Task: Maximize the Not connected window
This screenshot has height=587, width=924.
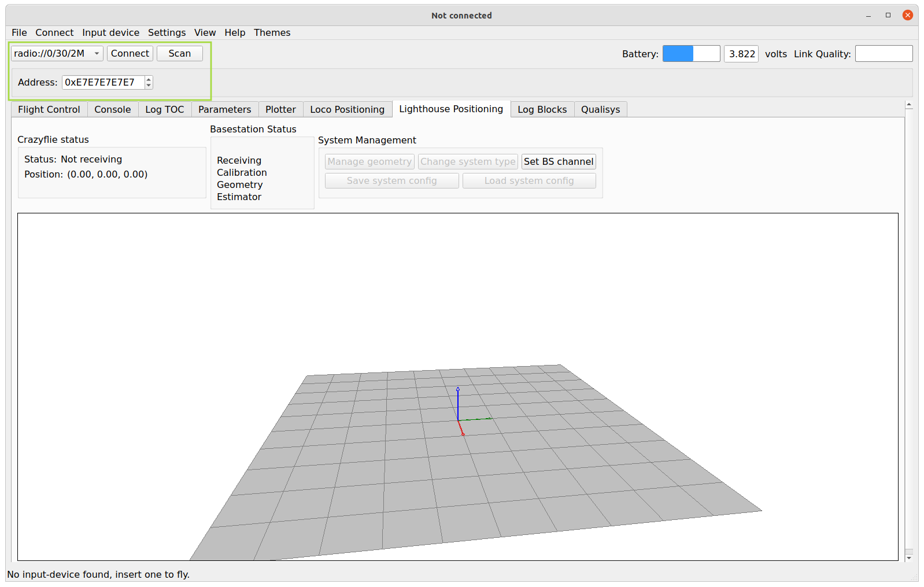Action: pyautogui.click(x=888, y=16)
